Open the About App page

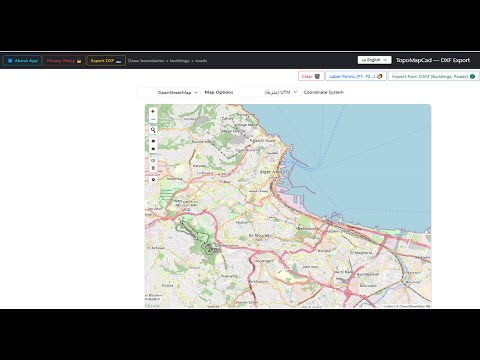(22, 61)
